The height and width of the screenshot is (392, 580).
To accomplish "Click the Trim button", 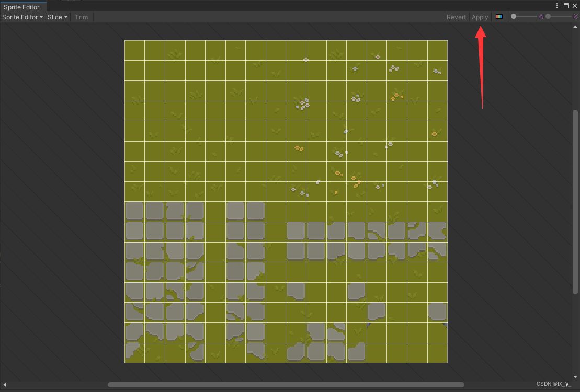I will (82, 17).
